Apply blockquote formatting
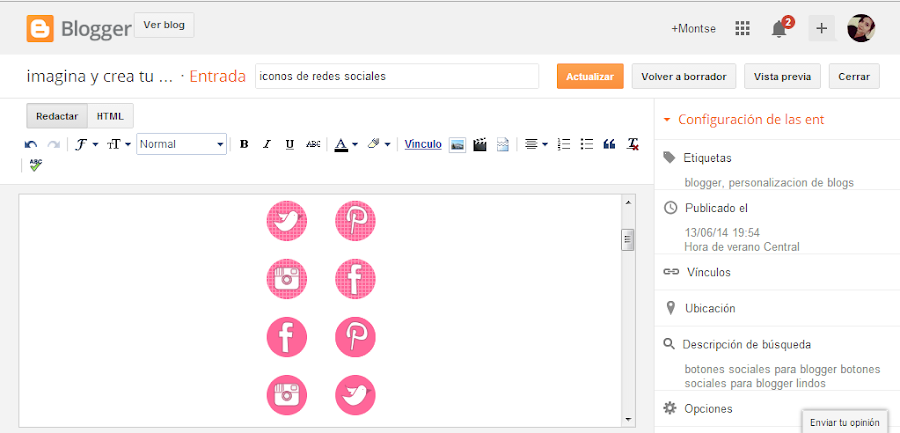Screen dimensions: 900x433 [609, 144]
